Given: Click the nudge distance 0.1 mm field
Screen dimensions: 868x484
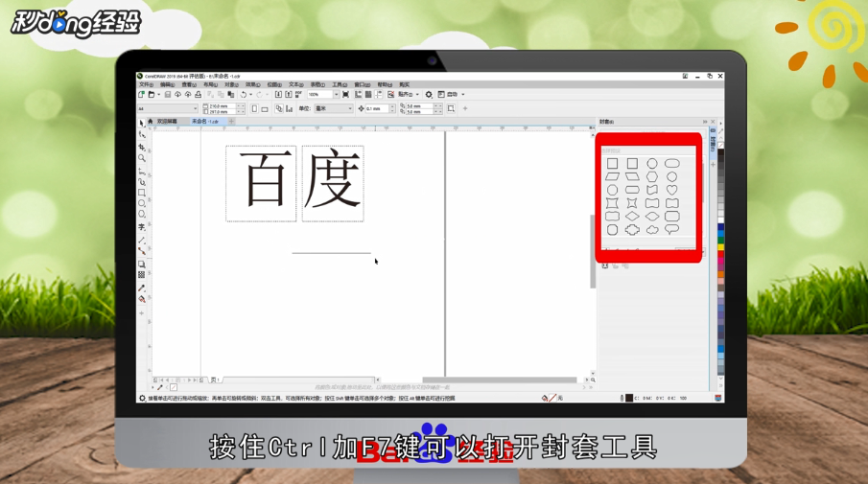Looking at the screenshot, I should 376,109.
